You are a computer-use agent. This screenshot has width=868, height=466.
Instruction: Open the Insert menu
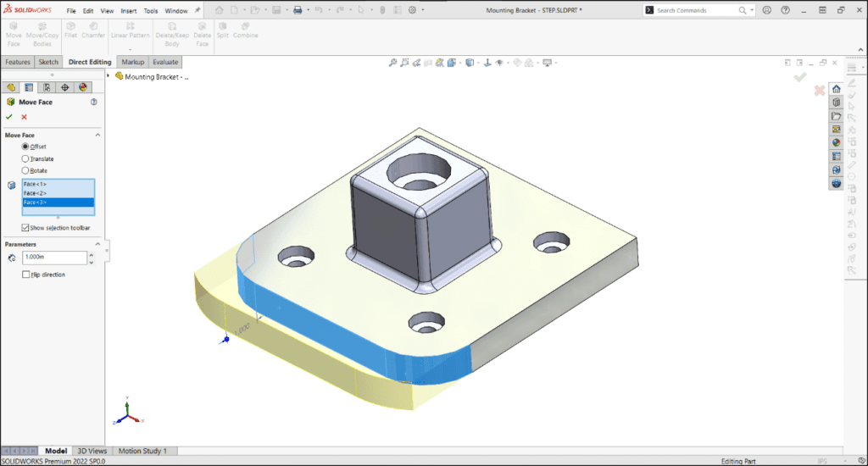coord(129,10)
